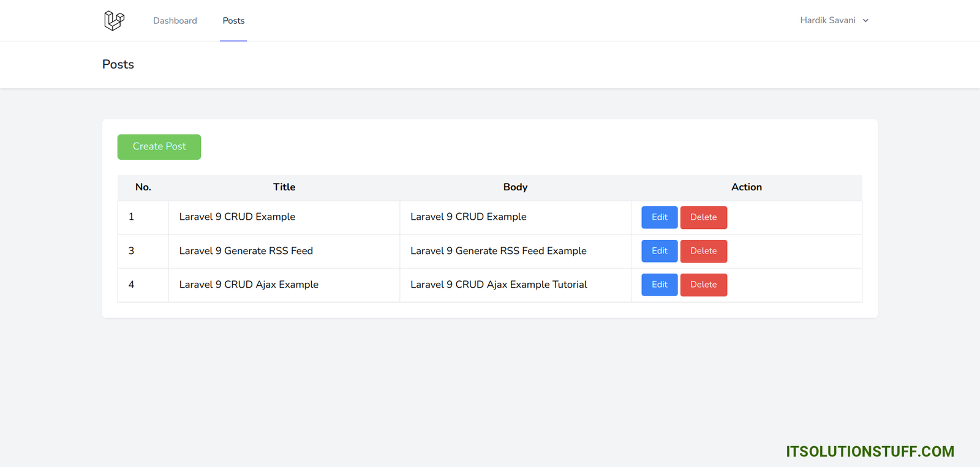This screenshot has width=980, height=467.
Task: Edit the CRUD Ajax Example post
Action: tap(659, 285)
